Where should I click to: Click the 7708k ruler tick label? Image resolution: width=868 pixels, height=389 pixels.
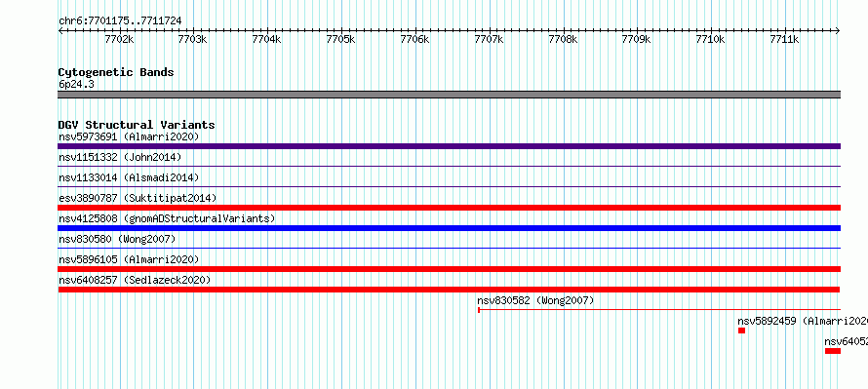563,40
